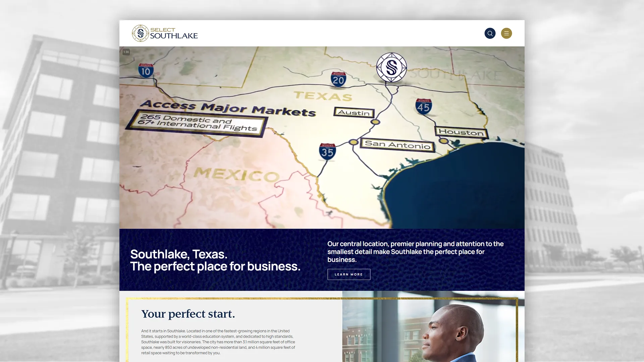Viewport: 644px width, 362px height.
Task: Click the Interstate 10 shield on map
Action: 146,70
